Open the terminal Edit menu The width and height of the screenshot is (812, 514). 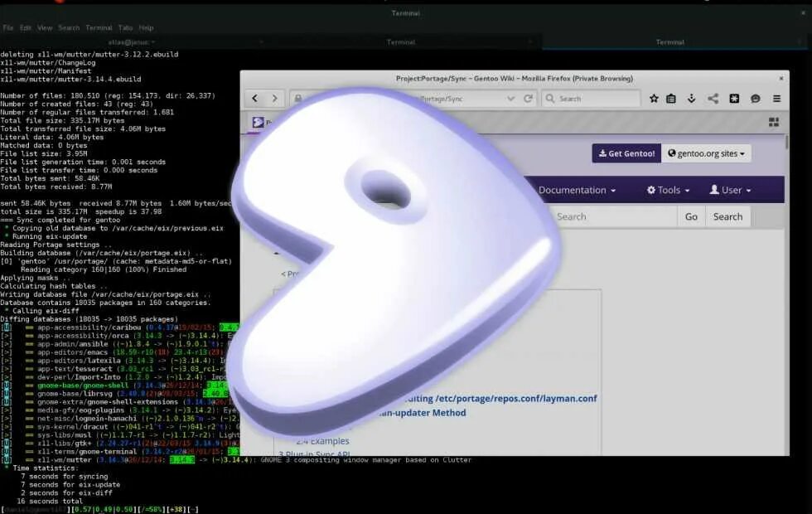tap(26, 28)
